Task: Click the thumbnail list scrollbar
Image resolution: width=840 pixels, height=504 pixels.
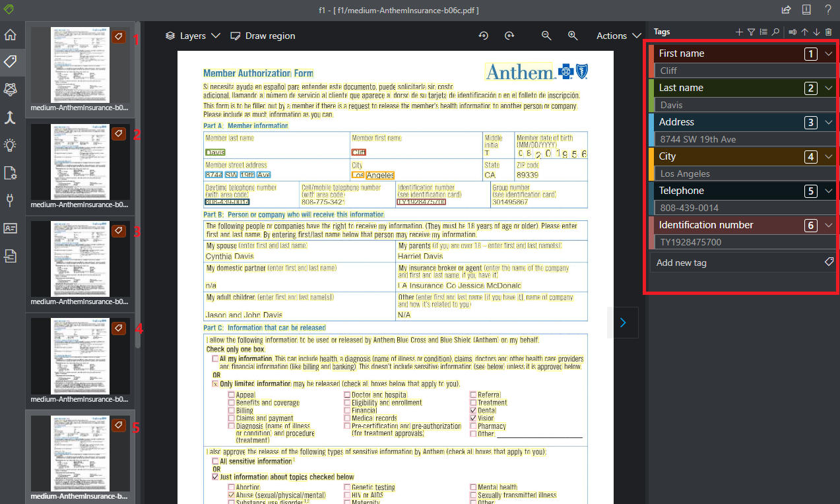Action: coord(137,185)
